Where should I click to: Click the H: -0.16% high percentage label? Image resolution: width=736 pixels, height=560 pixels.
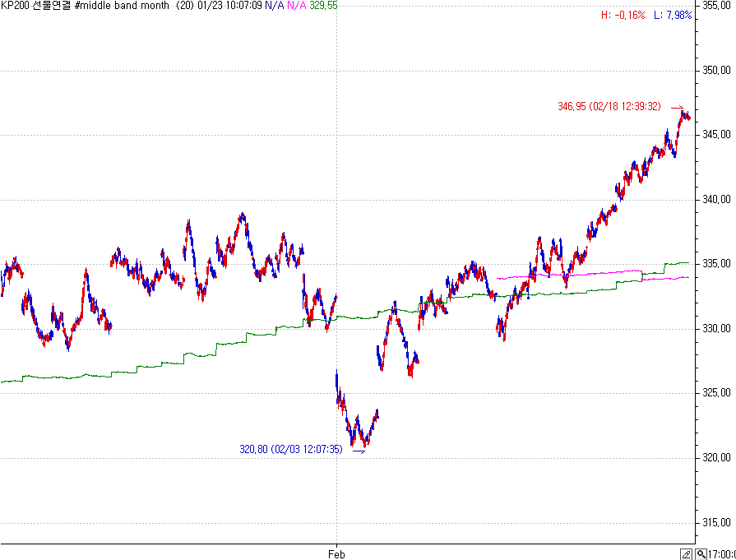coord(623,16)
